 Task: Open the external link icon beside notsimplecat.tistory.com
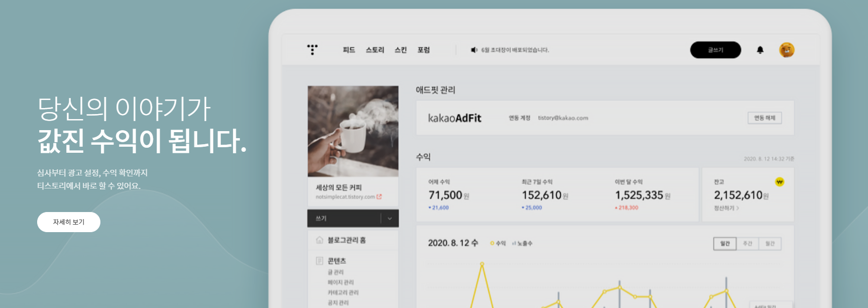tap(379, 197)
